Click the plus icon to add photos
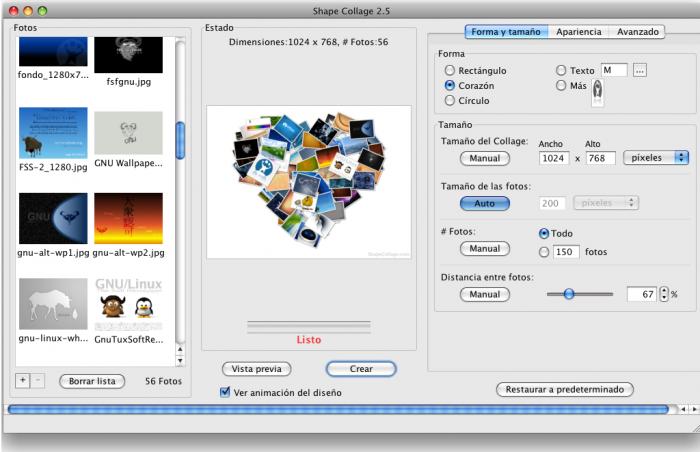 pyautogui.click(x=23, y=381)
